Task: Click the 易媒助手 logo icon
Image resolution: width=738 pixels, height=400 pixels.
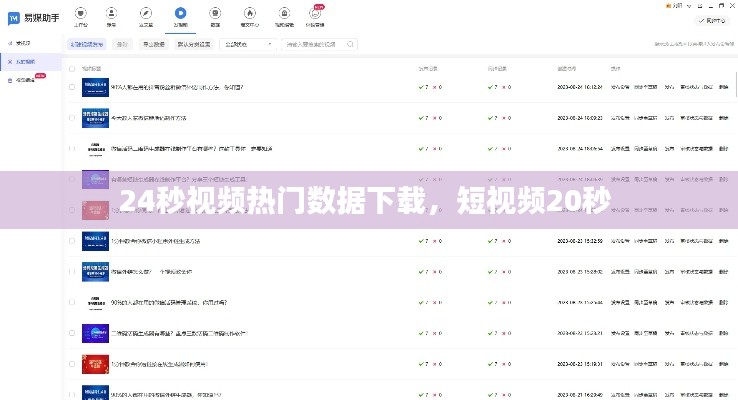Action: tap(14, 18)
